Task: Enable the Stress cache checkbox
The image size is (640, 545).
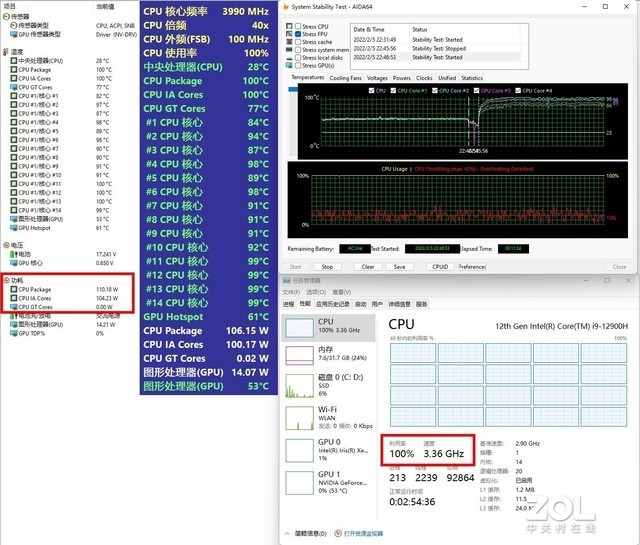Action: coord(298,42)
